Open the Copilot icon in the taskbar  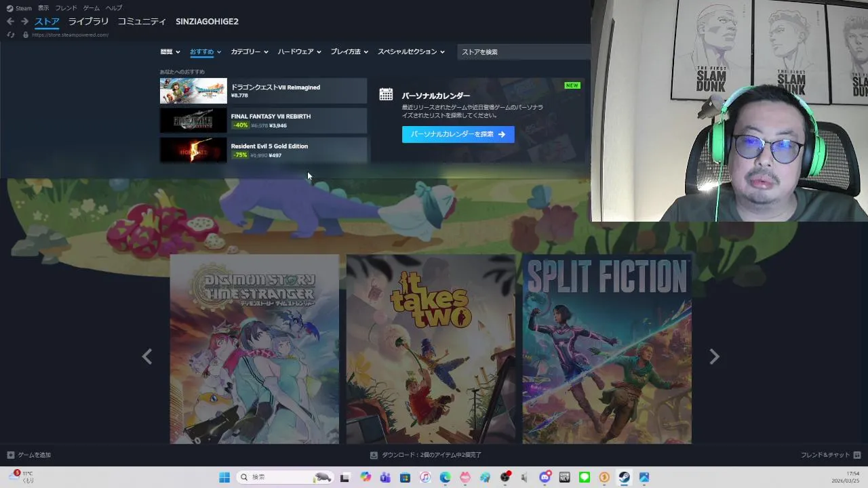point(366,477)
